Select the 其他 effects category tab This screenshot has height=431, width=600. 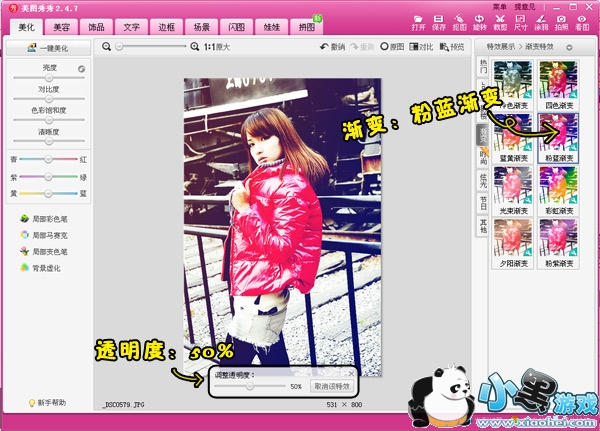483,225
